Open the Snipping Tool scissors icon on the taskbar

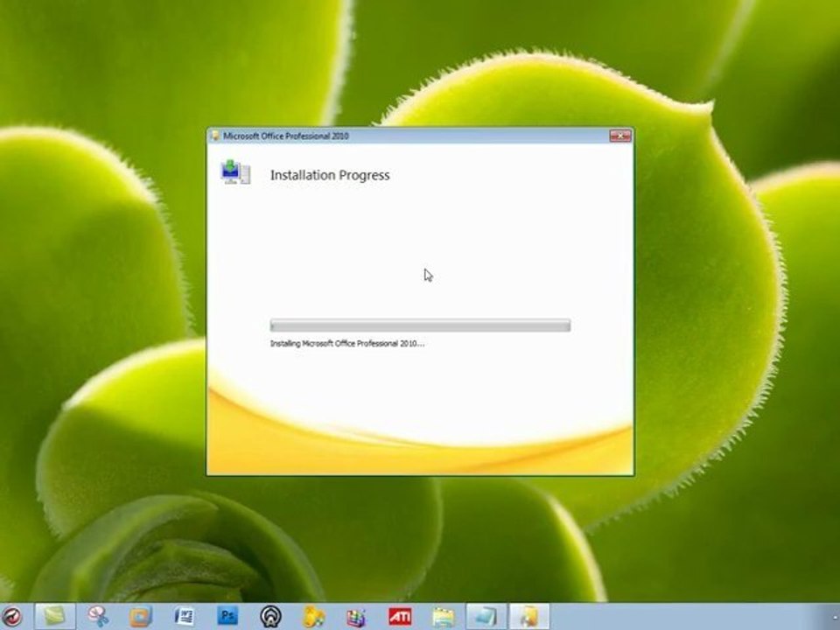pos(98,617)
